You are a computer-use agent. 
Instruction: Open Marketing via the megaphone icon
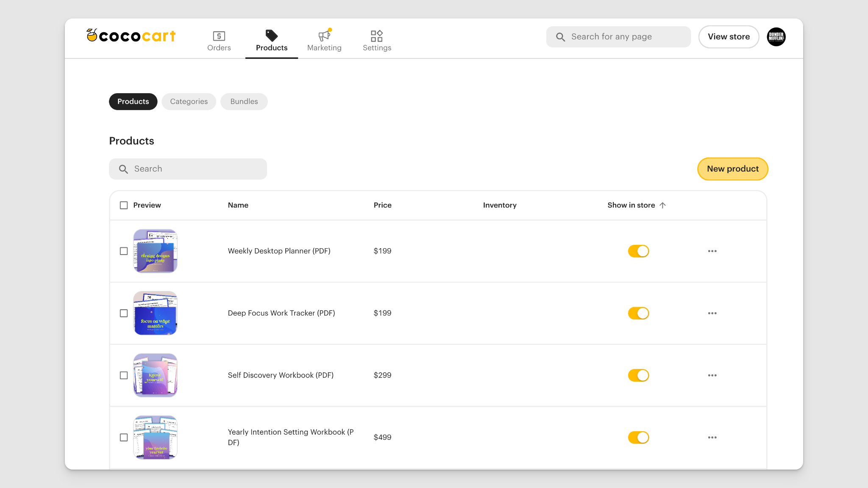coord(324,36)
